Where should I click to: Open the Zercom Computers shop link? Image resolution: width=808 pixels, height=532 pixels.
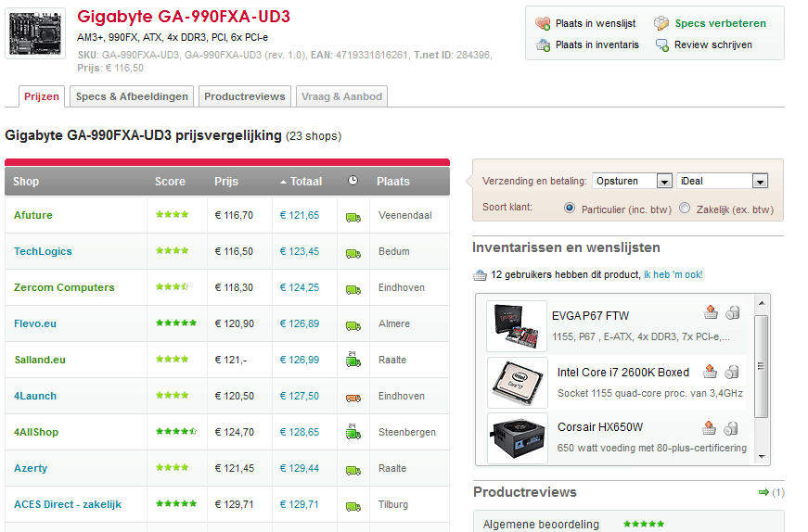click(x=64, y=287)
